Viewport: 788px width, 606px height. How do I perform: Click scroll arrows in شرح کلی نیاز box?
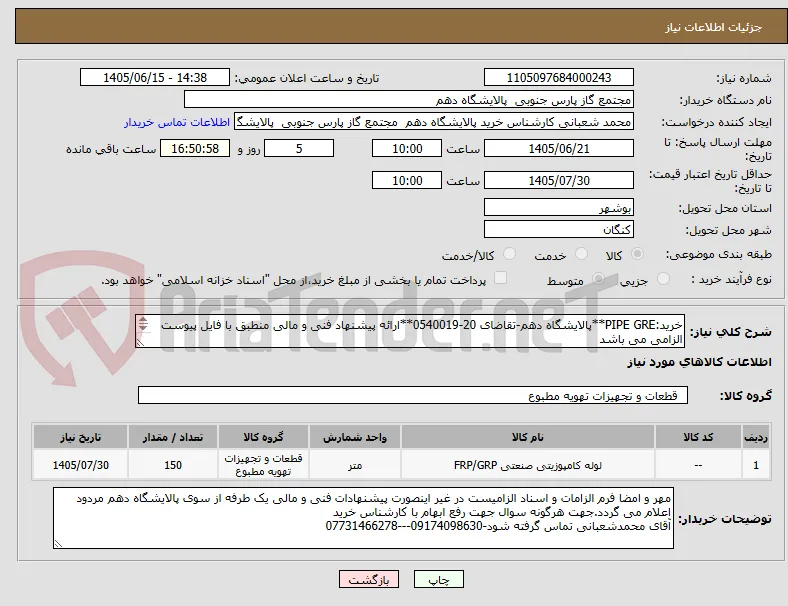(143, 324)
